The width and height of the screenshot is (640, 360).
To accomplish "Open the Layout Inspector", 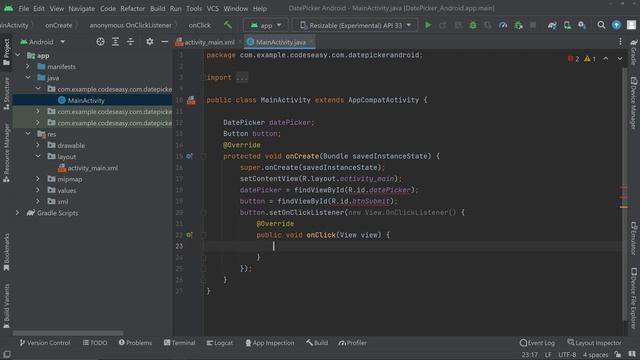I will (x=594, y=342).
